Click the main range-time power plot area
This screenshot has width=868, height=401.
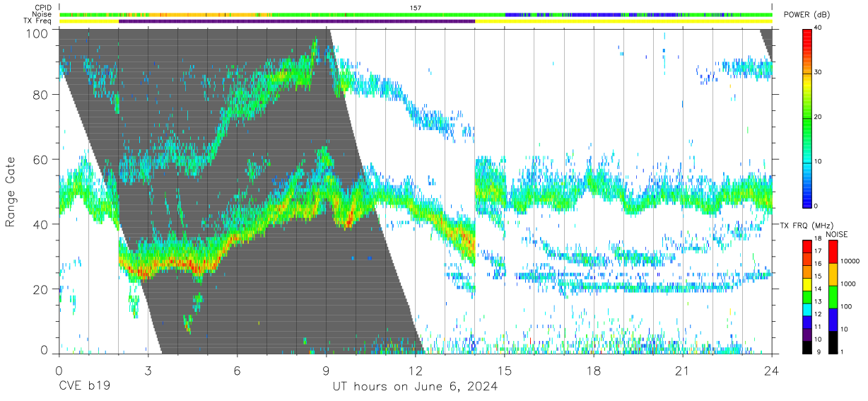[x=416, y=191]
